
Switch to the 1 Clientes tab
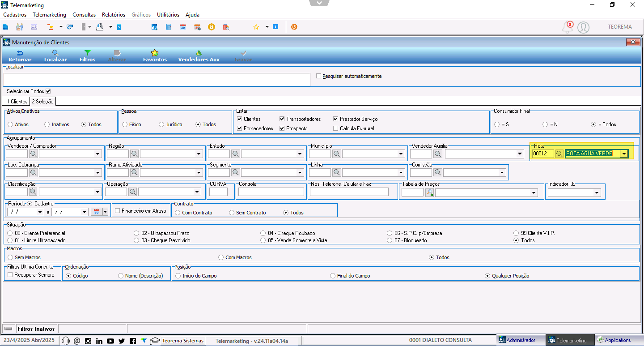17,102
